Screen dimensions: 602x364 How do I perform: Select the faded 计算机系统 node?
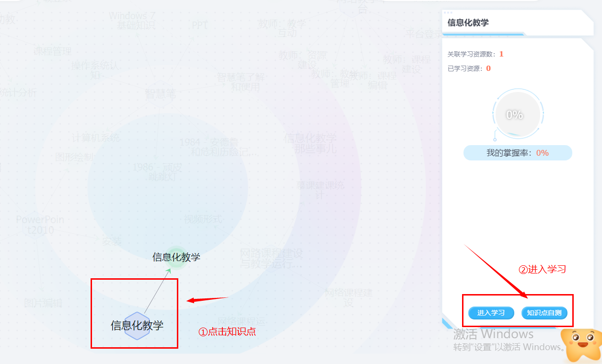pyautogui.click(x=96, y=138)
